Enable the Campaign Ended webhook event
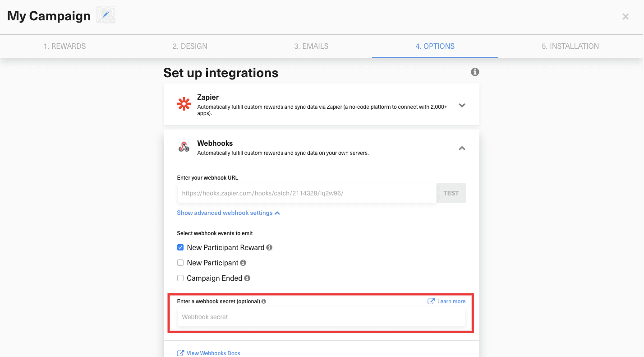Viewport: 644px width, 357px height. 180,278
